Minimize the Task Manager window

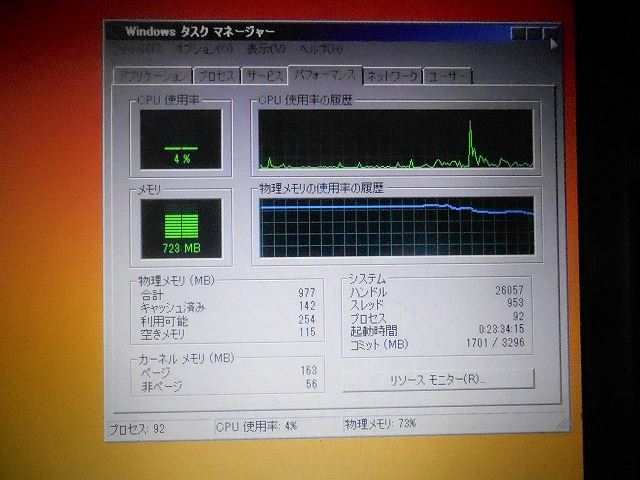[518, 33]
